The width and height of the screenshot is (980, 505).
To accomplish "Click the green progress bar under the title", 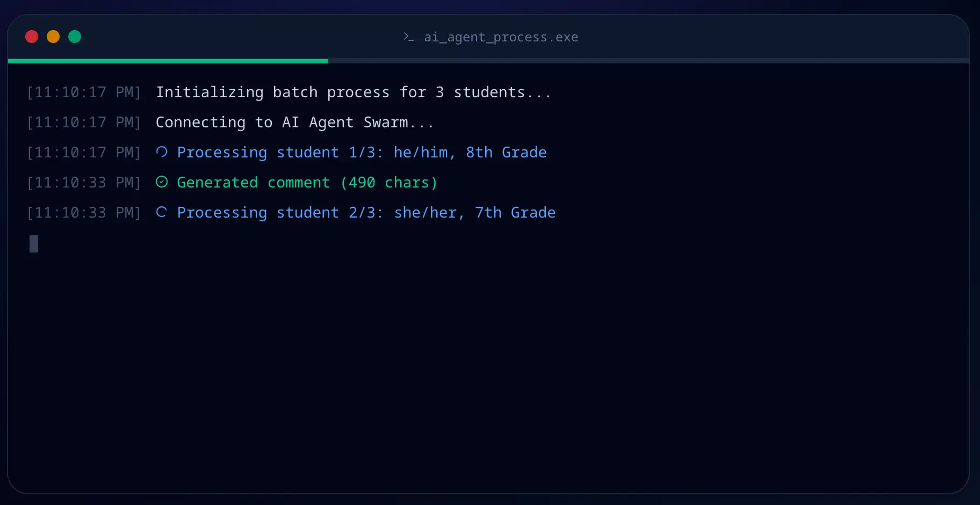I will 168,62.
